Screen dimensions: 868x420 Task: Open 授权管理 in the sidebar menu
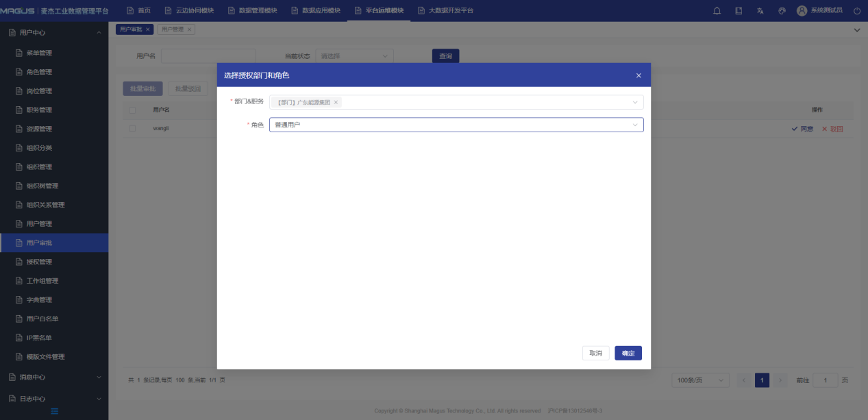tap(39, 262)
